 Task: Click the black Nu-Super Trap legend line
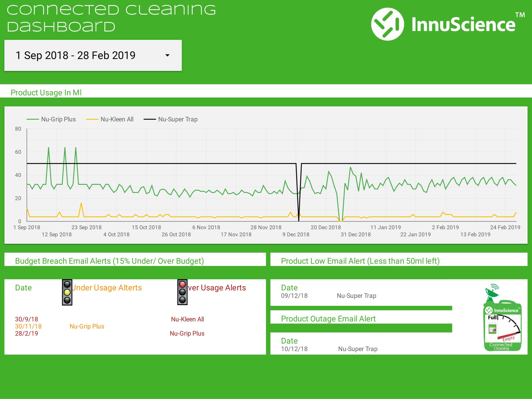[150, 119]
